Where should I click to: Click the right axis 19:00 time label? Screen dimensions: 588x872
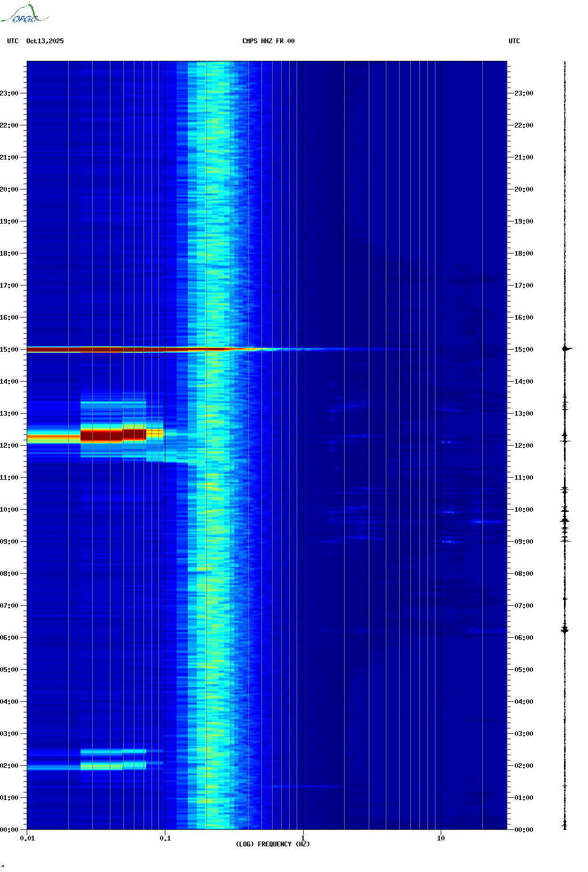pos(524,221)
